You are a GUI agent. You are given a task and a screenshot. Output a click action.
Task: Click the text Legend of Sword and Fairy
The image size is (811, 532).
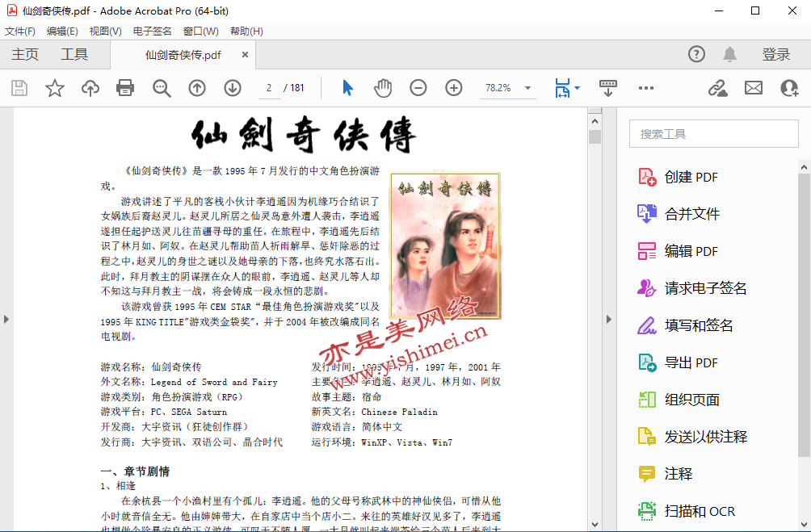214,382
